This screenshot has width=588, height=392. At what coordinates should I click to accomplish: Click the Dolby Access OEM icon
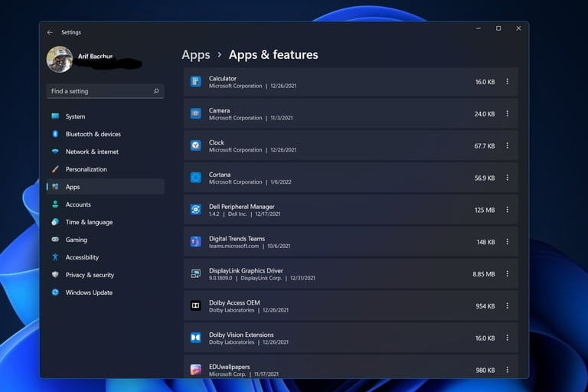coord(196,305)
